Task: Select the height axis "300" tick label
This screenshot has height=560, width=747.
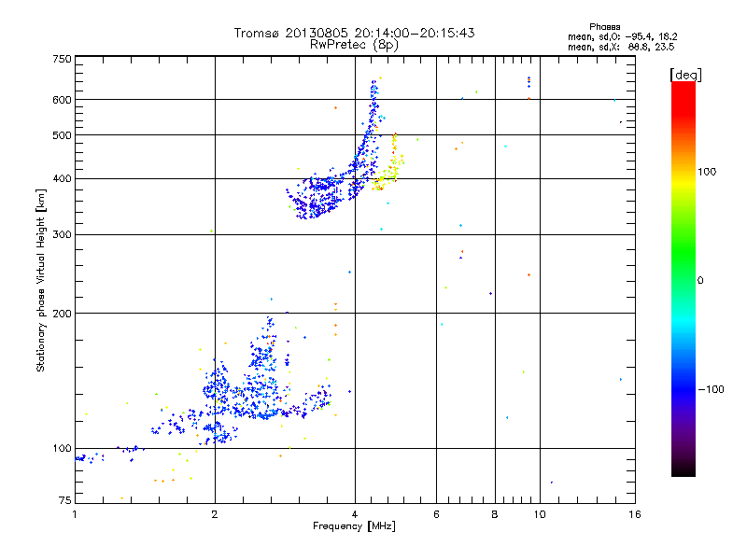Action: click(x=62, y=235)
